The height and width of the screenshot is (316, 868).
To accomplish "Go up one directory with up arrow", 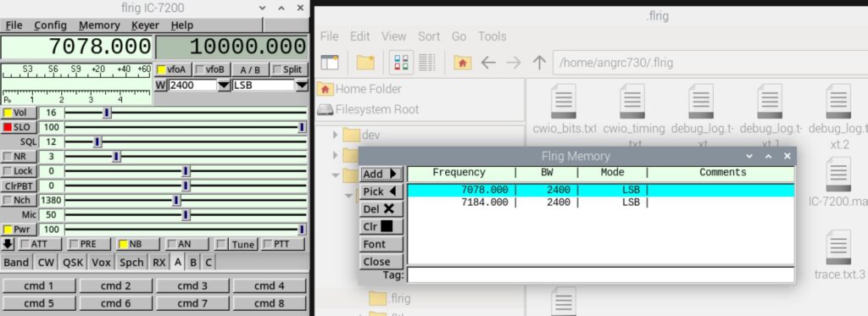I will tap(539, 63).
